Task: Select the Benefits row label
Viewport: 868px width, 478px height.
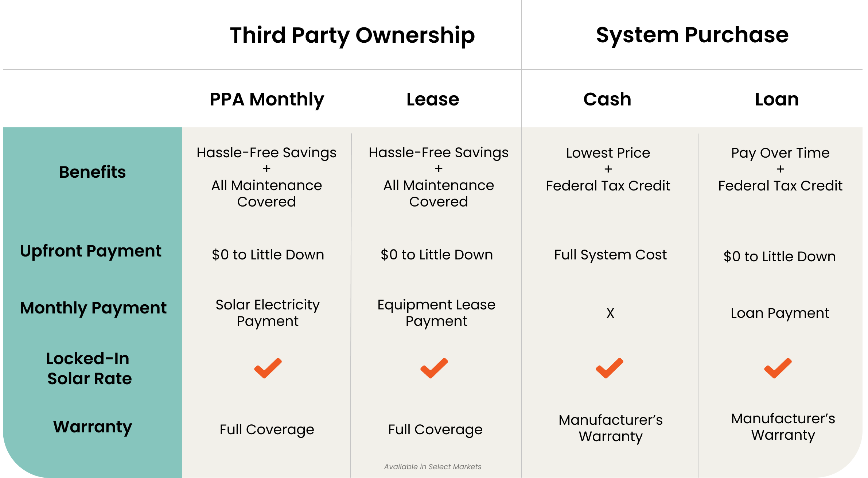Action: click(x=92, y=172)
